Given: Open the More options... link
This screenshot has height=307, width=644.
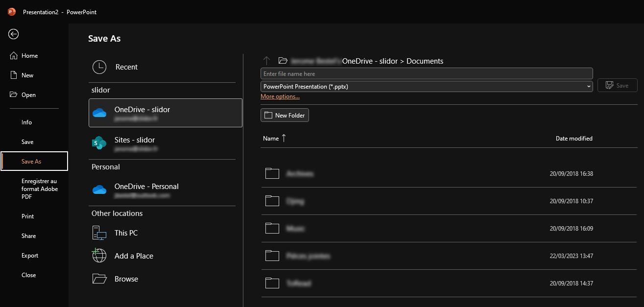Looking at the screenshot, I should [x=280, y=96].
